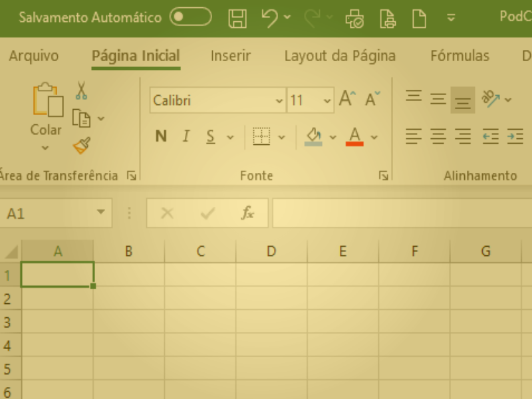Click the Copy icon
Image resolution: width=532 pixels, height=399 pixels.
pos(81,118)
